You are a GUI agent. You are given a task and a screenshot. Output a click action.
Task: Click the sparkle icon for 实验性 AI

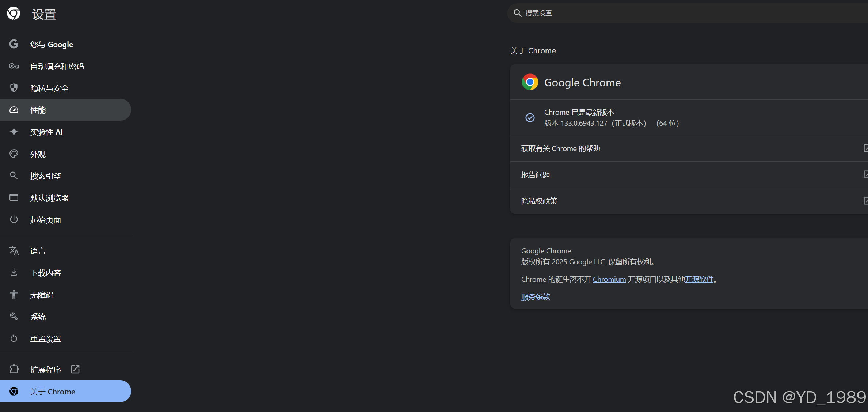pyautogui.click(x=14, y=132)
